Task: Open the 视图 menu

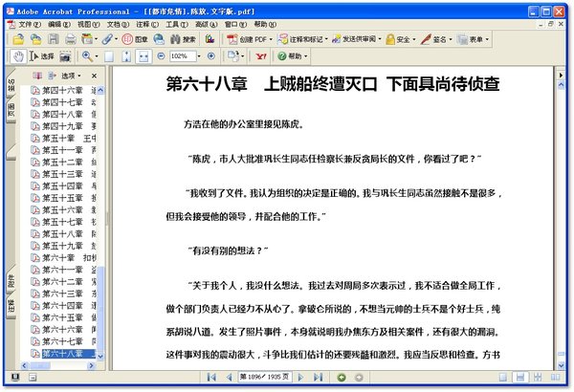Action: (88, 25)
